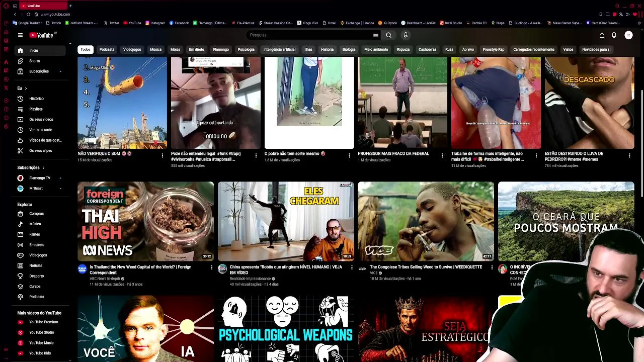Select the Todos filter chip

point(86,49)
